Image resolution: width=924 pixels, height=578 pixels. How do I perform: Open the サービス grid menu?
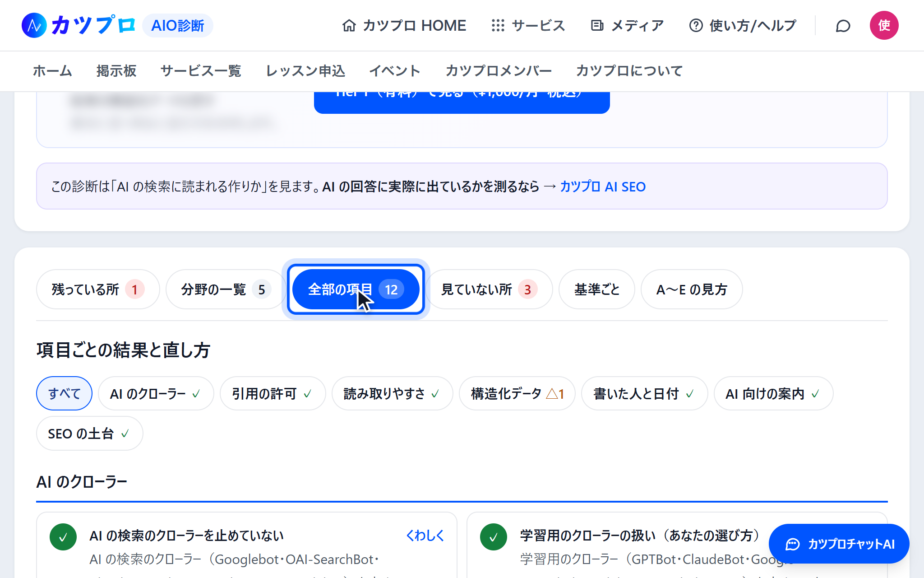click(x=528, y=25)
